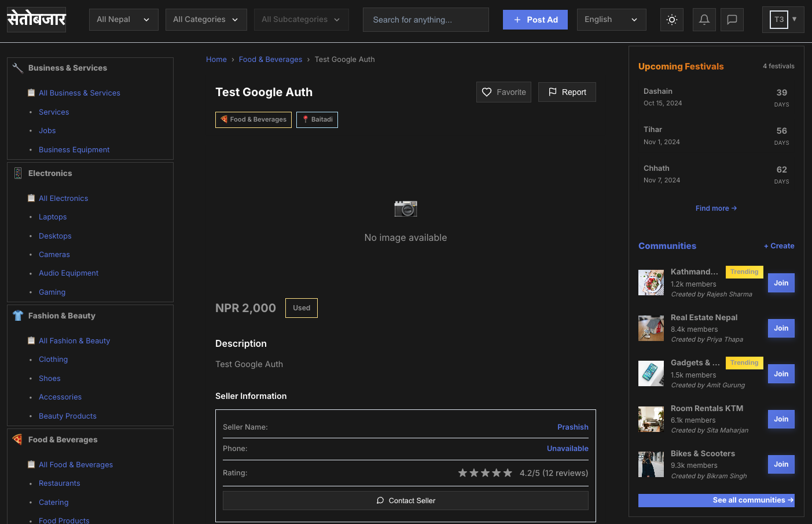Select Laptops in Electronics sidebar
The width and height of the screenshot is (812, 524).
click(53, 217)
